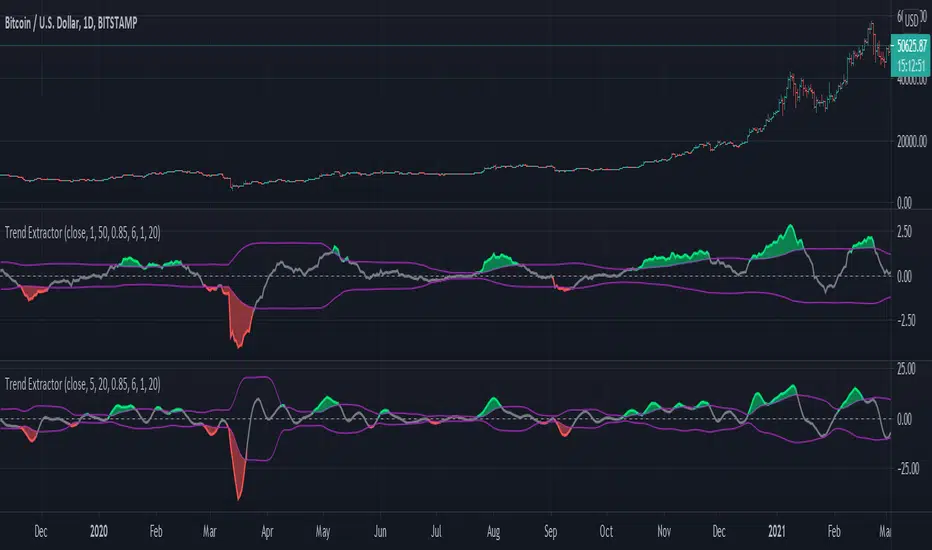This screenshot has width=932, height=550.
Task: Click the 20000.00 price scale label
Action: (912, 142)
